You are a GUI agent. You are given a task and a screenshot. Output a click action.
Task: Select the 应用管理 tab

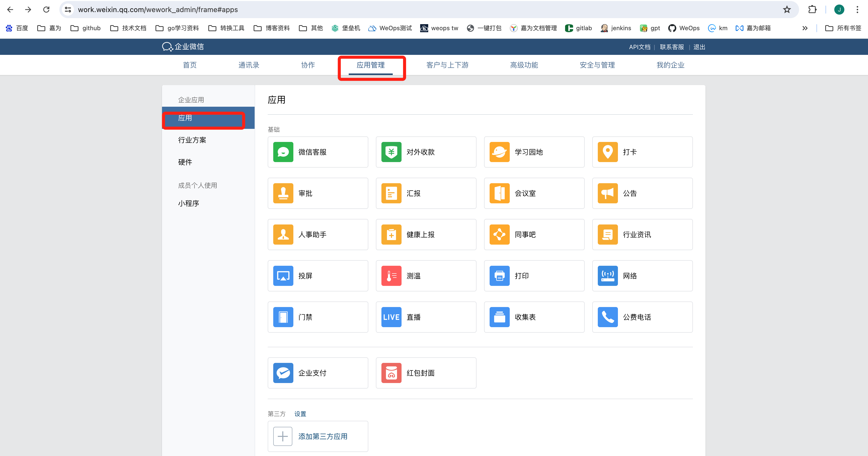click(x=371, y=65)
